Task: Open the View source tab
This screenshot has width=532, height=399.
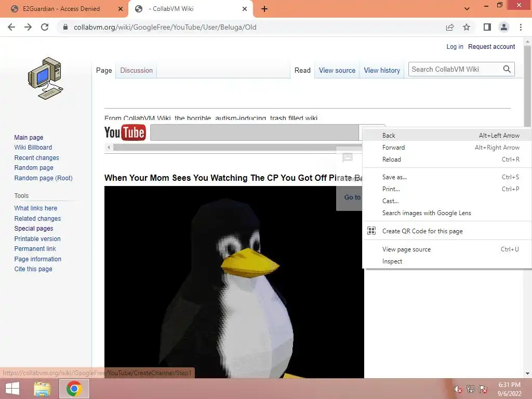Action: click(x=337, y=70)
